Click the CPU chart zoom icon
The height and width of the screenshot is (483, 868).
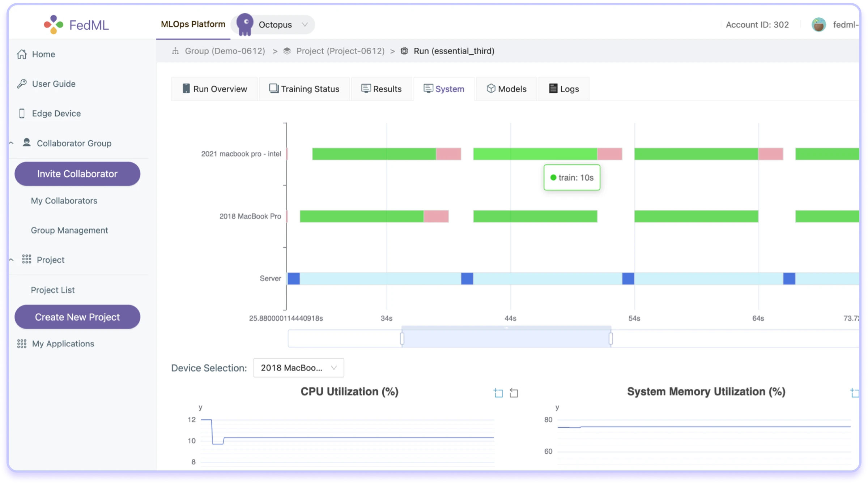(x=498, y=393)
